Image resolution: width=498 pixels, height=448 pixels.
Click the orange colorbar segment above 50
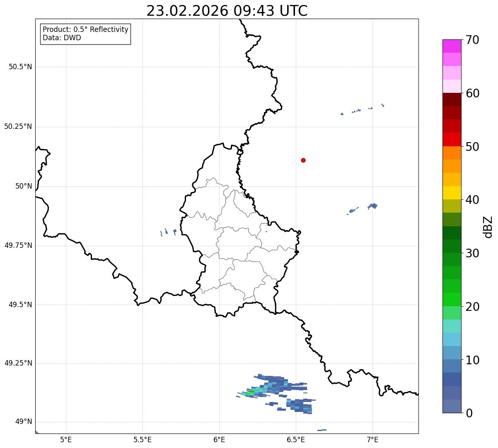click(x=452, y=153)
